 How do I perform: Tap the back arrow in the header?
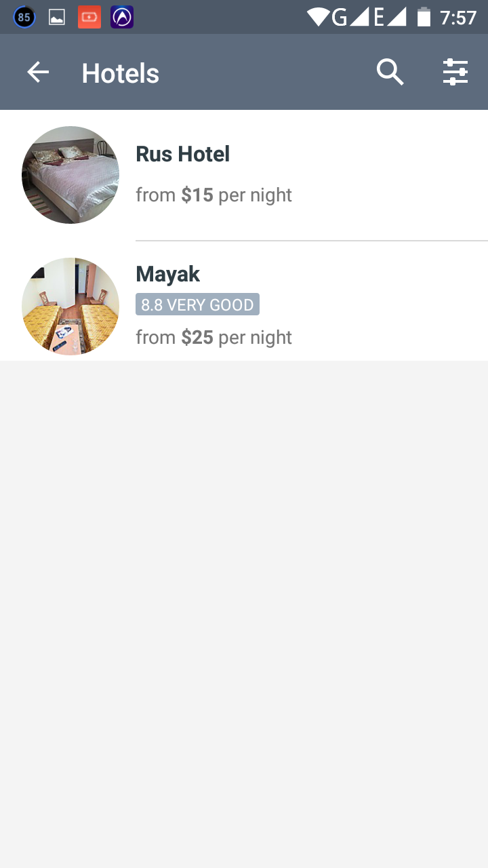(38, 73)
